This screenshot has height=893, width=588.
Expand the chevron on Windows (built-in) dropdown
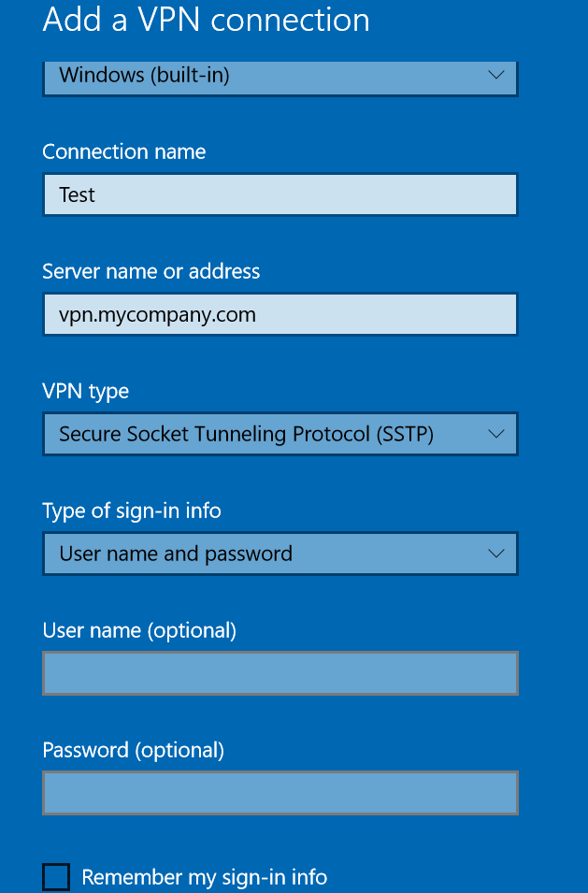tap(496, 75)
